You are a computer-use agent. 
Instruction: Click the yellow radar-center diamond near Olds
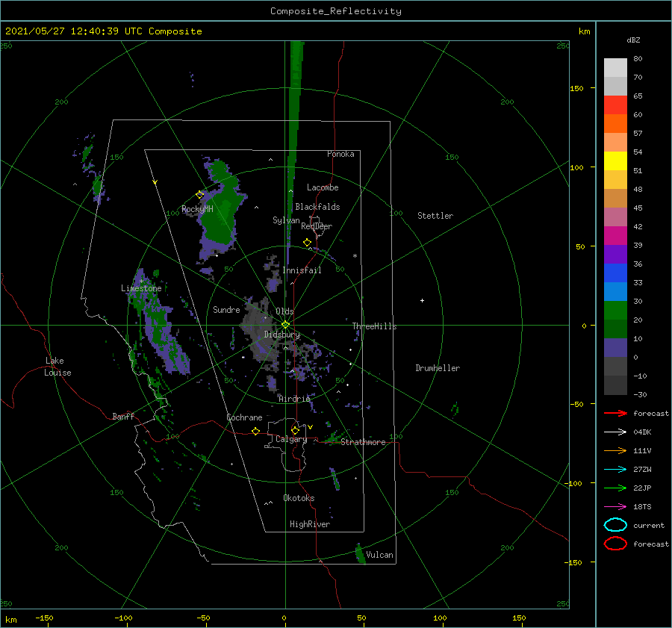tap(285, 325)
